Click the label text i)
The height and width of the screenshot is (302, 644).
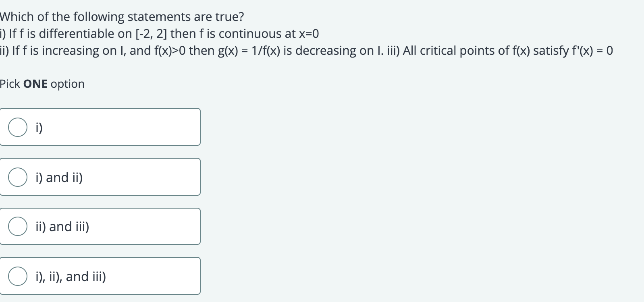pos(38,128)
